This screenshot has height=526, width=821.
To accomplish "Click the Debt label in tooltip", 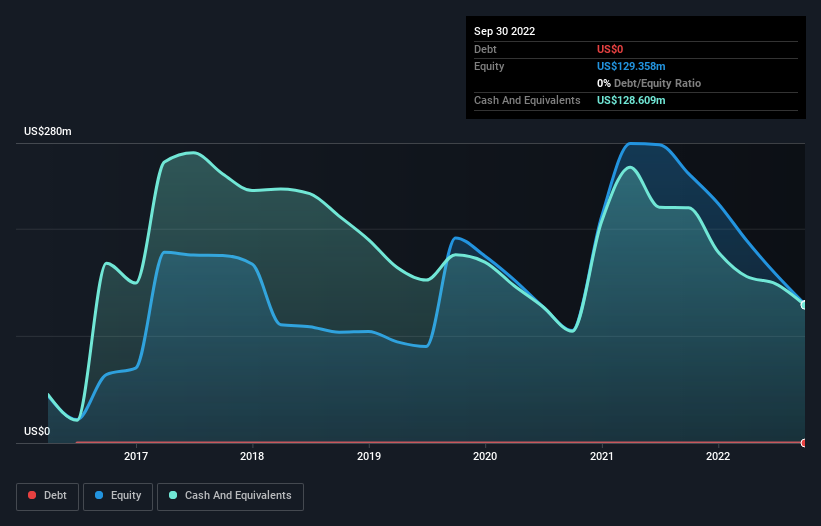I will click(485, 49).
